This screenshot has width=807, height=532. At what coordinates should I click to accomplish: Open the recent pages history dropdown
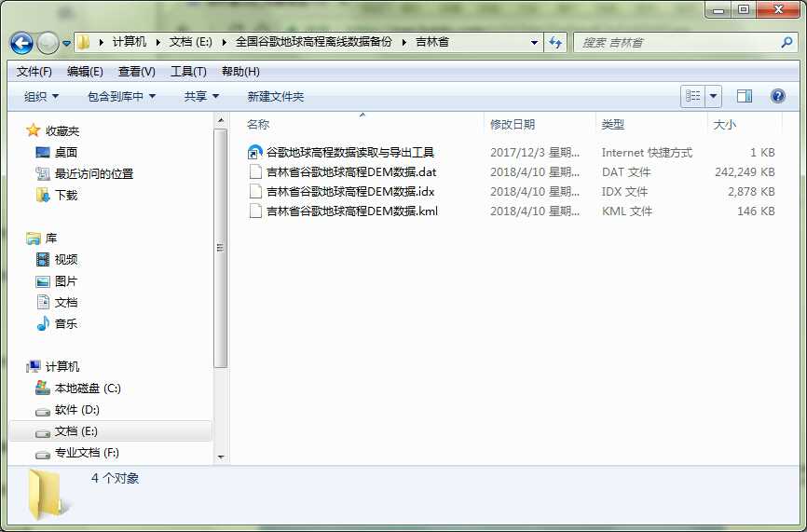66,44
